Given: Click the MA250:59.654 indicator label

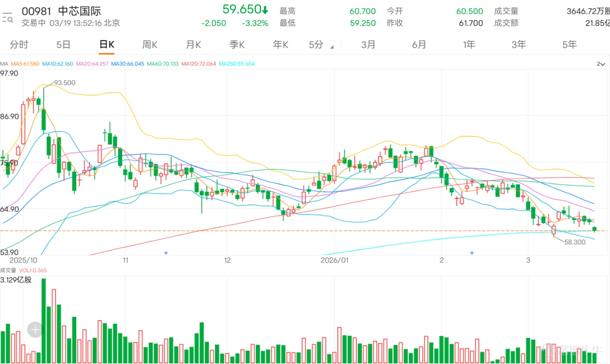Looking at the screenshot, I should [237, 64].
